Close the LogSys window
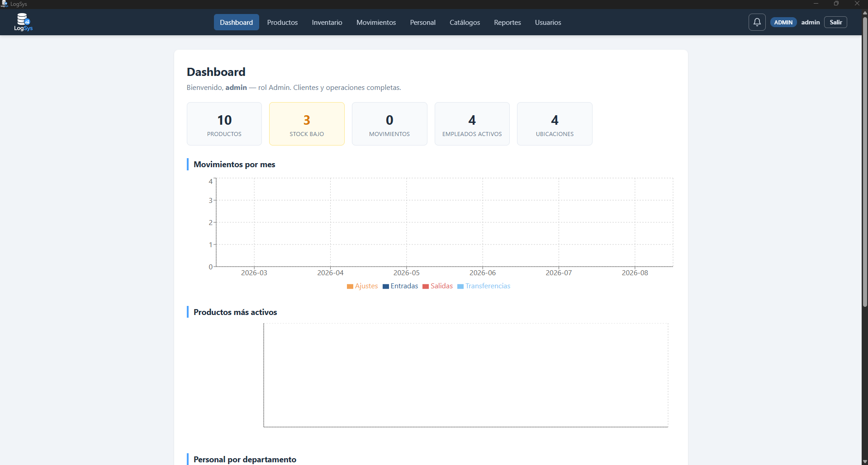This screenshot has width=868, height=465. tap(857, 4)
